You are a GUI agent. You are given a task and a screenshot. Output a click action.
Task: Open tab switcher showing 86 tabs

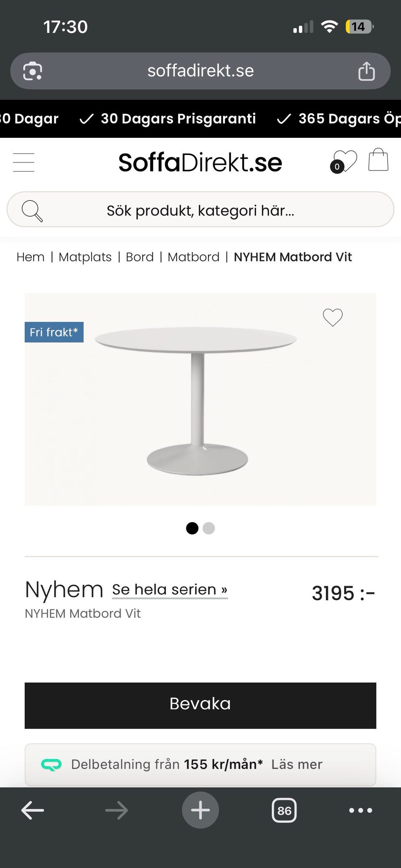pyautogui.click(x=284, y=810)
